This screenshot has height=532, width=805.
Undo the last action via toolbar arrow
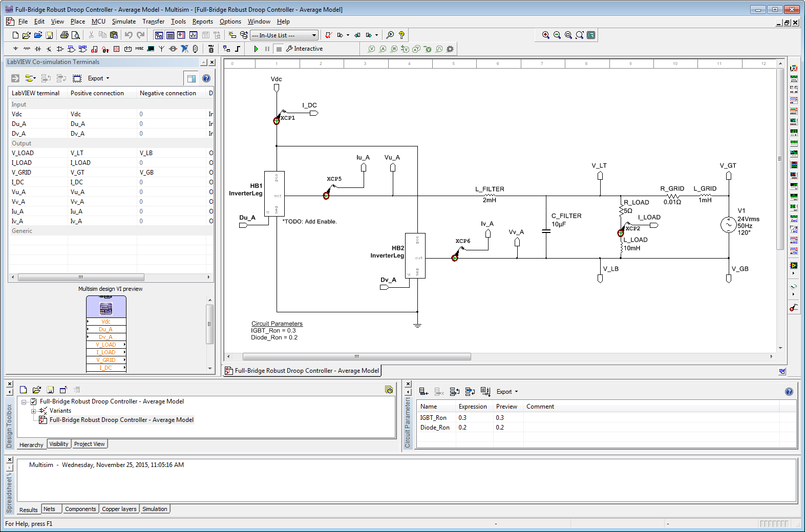tap(129, 35)
